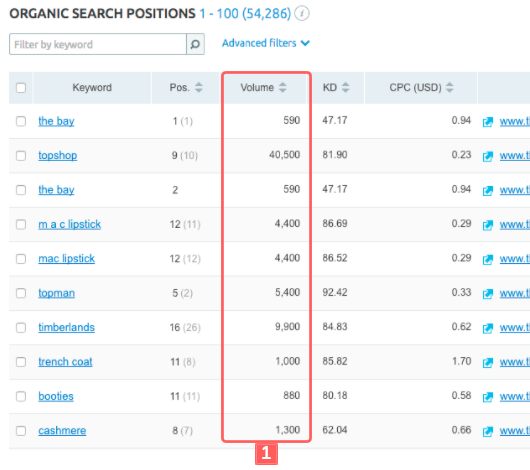This screenshot has width=530, height=470.
Task: Open the mac lipstick keyword link
Action: point(67,259)
